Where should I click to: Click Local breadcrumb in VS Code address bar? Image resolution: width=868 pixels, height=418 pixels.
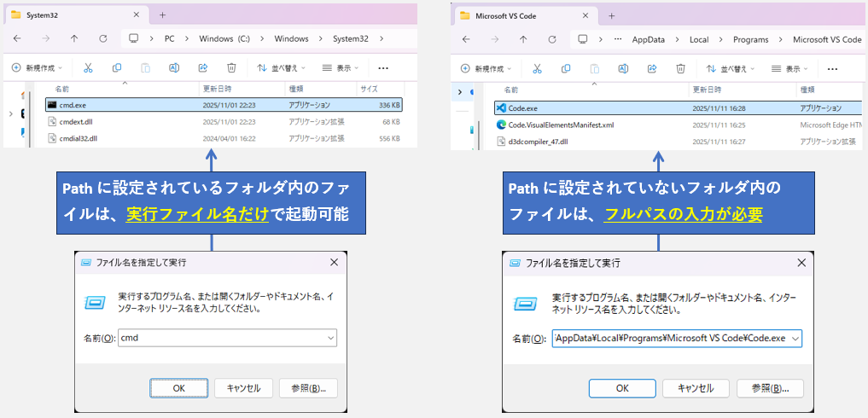point(699,39)
